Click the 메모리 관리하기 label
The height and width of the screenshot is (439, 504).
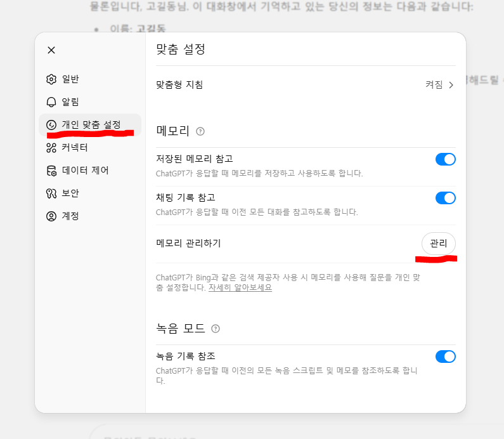(188, 243)
